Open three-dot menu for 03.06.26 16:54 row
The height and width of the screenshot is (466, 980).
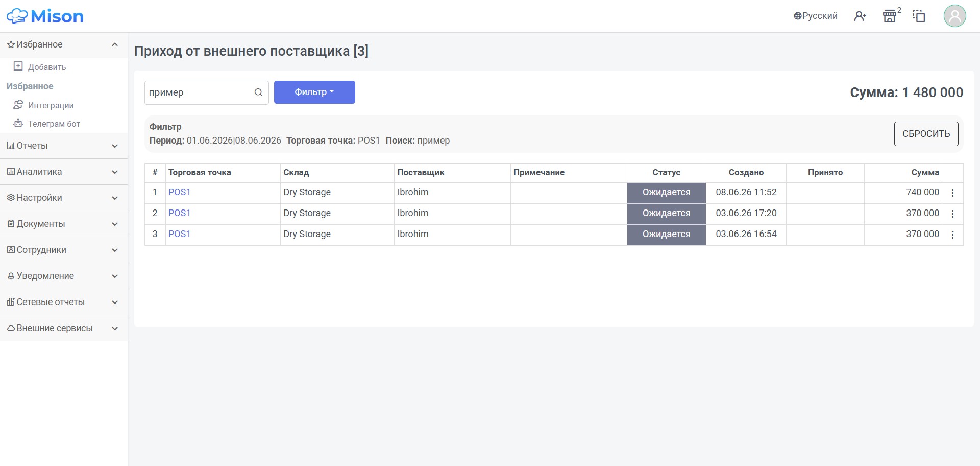pyautogui.click(x=952, y=235)
